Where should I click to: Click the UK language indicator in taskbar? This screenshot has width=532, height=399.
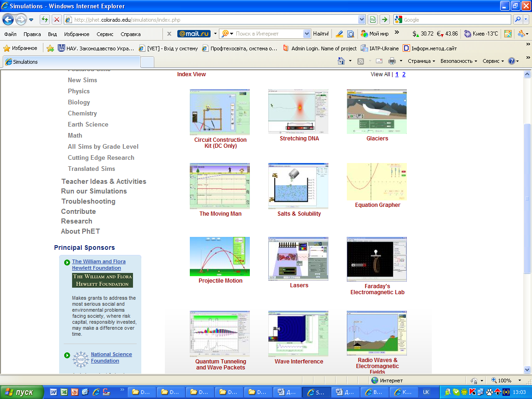(426, 392)
